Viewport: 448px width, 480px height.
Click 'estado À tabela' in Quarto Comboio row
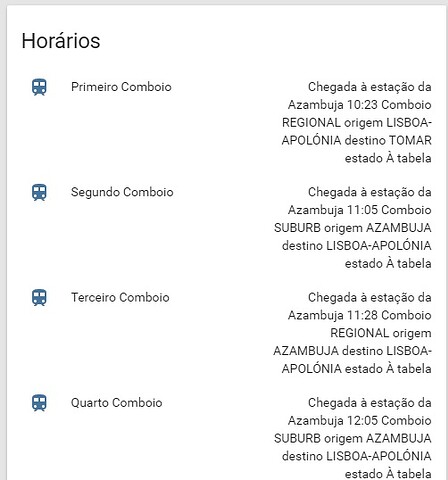[388, 474]
